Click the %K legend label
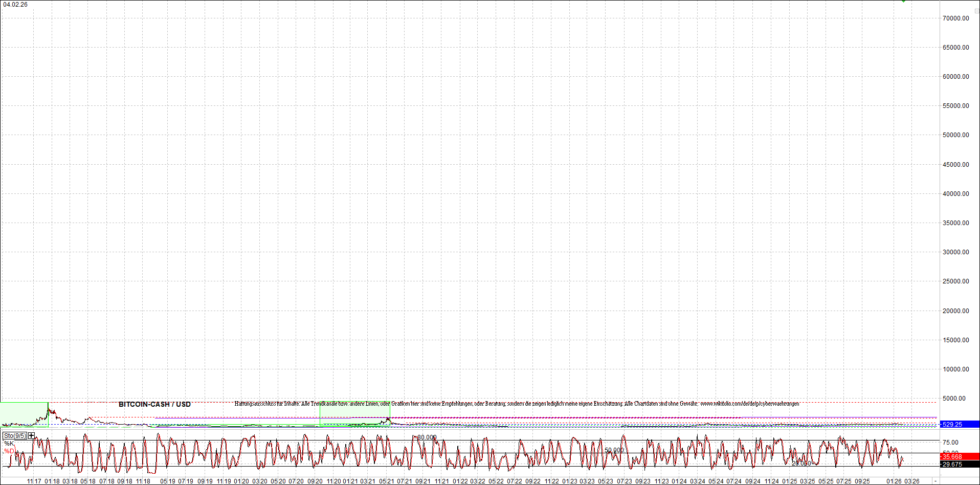This screenshot has height=485, width=980. click(9, 444)
